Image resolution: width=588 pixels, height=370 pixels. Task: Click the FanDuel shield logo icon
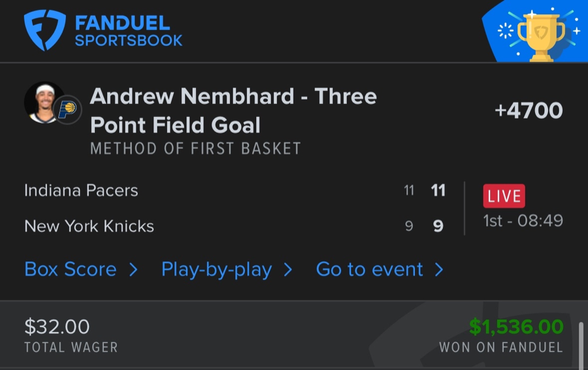pos(45,30)
